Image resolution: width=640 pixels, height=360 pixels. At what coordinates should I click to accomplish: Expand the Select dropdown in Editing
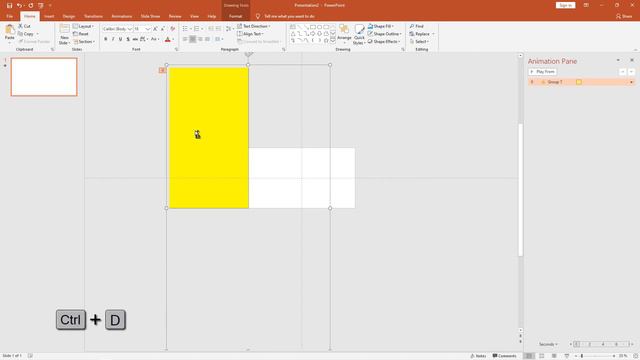coord(419,42)
